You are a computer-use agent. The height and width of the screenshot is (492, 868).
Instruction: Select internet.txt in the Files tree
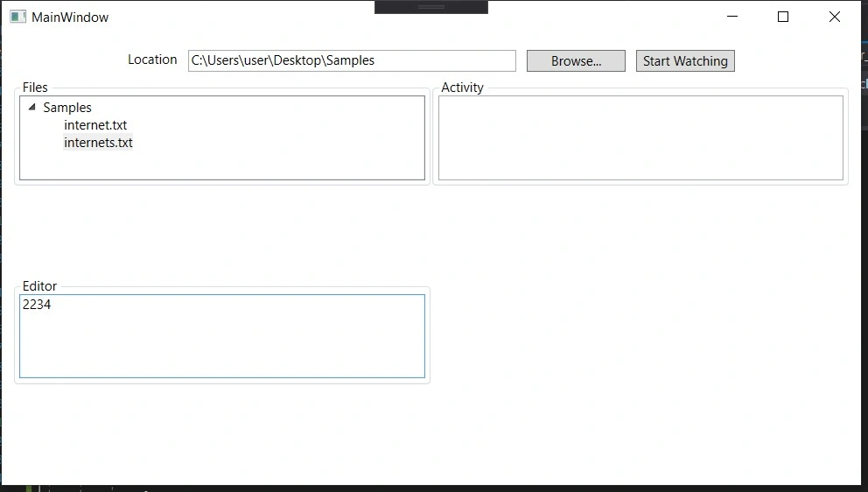click(95, 125)
